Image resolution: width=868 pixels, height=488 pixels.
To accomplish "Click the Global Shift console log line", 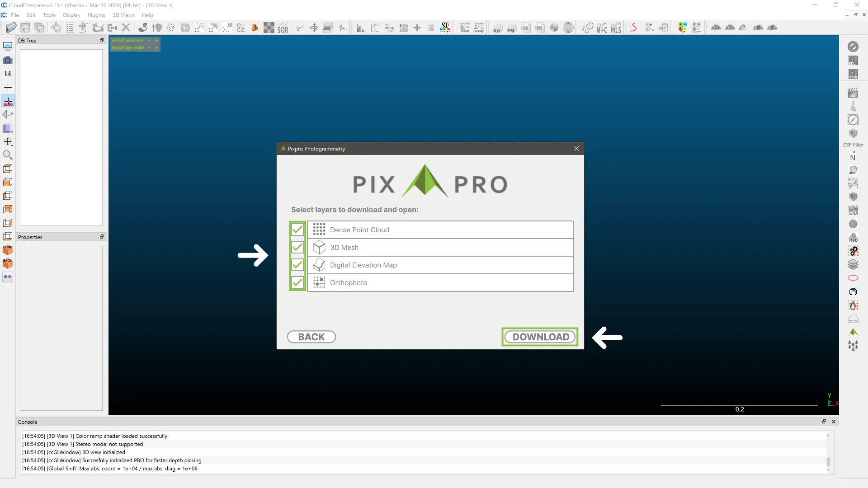I will [110, 469].
